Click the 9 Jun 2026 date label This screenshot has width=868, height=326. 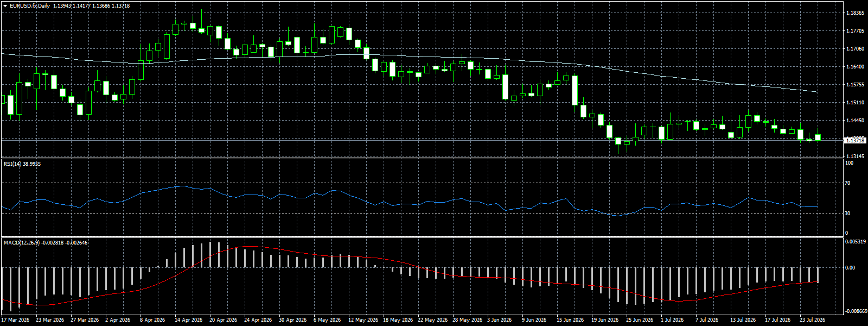click(535, 320)
